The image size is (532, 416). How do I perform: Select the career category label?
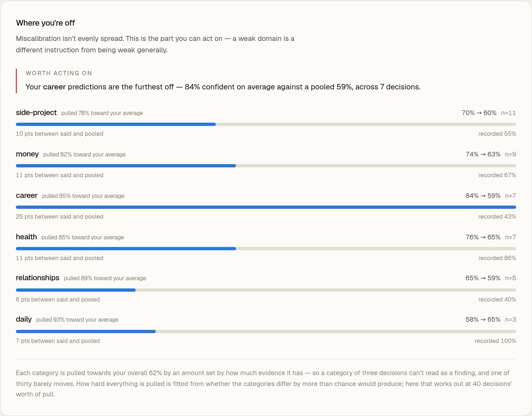[27, 195]
